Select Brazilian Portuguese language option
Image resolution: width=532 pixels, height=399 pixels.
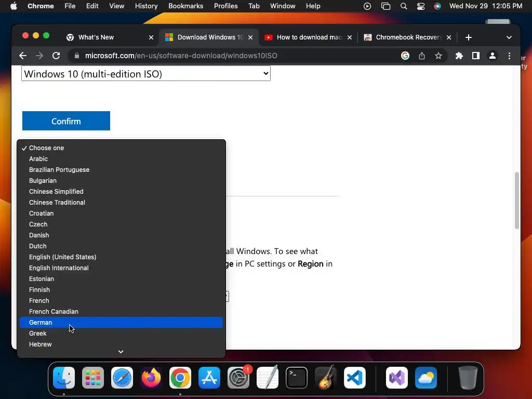coord(121,170)
